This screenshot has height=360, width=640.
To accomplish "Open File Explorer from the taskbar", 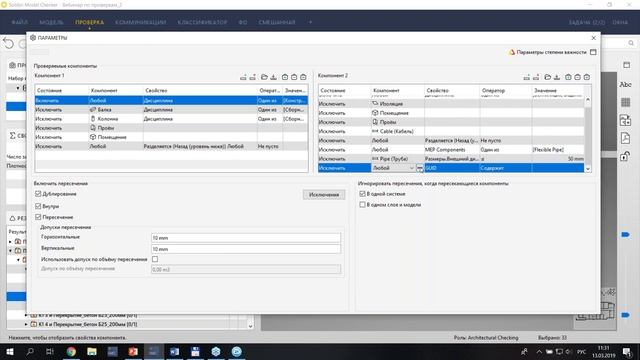I will [92, 351].
